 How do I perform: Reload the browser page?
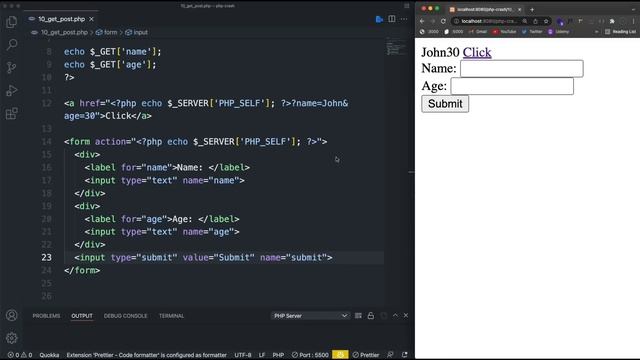(x=443, y=21)
